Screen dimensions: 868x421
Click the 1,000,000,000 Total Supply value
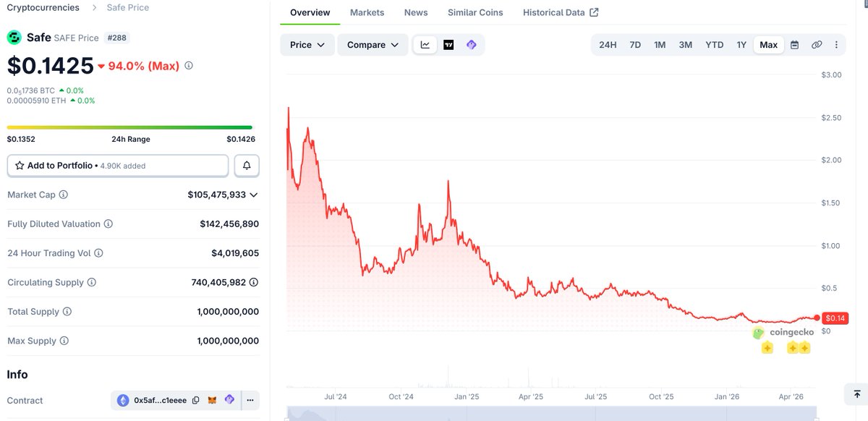(228, 312)
